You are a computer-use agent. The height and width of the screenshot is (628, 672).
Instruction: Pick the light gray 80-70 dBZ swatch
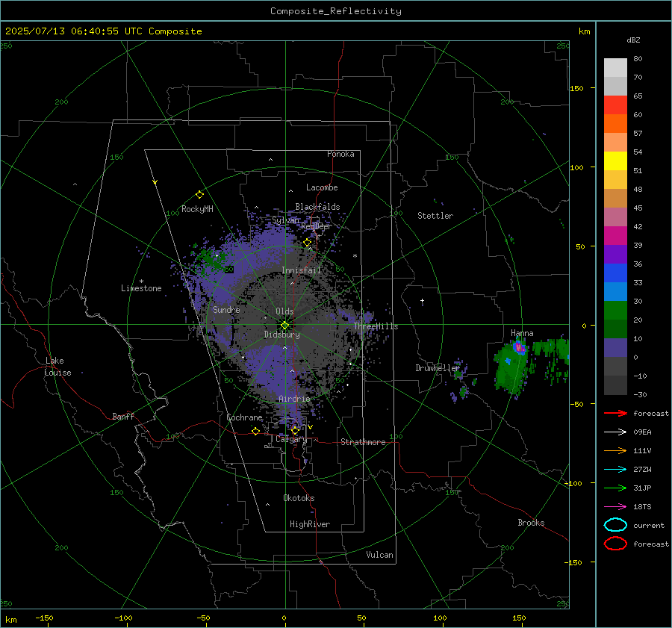pyautogui.click(x=615, y=68)
